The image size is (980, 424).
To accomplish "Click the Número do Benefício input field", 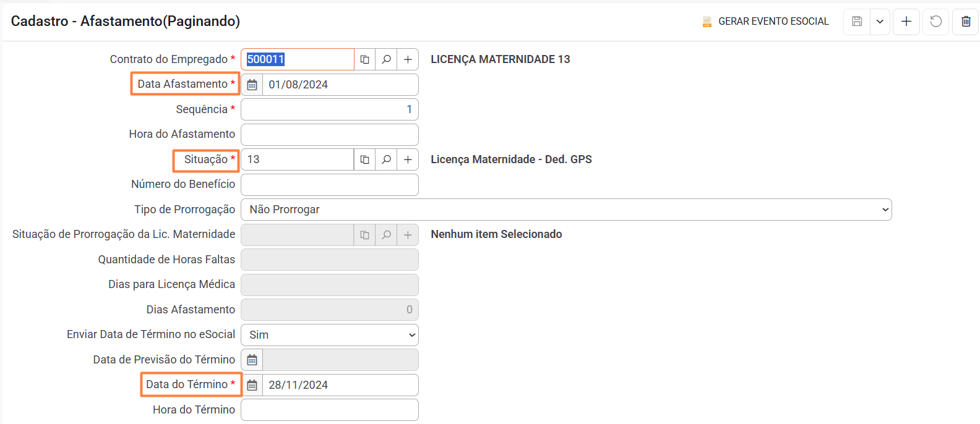I will (x=329, y=185).
